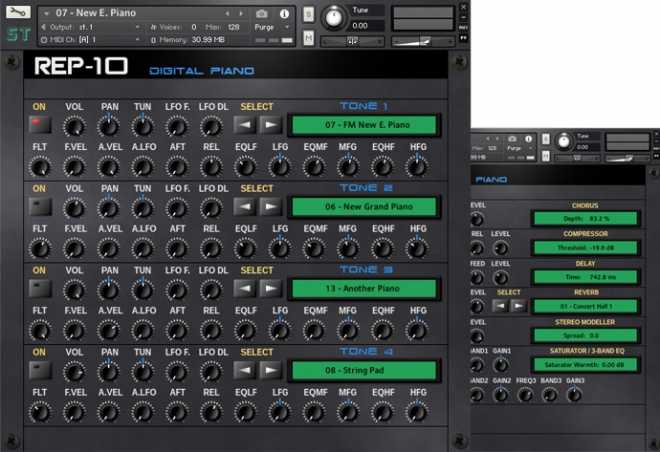The image size is (660, 452).
Task: Select next preset for Tone 3
Action: point(271,288)
